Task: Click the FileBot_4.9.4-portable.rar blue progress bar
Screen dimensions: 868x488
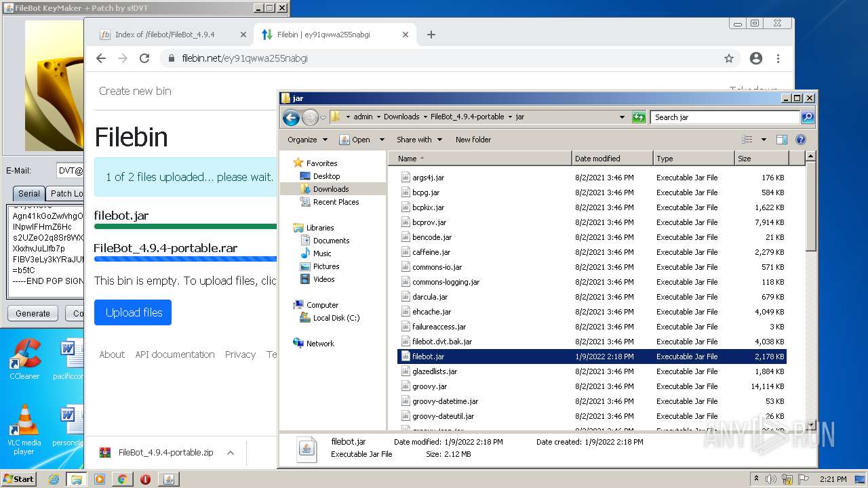Action: click(x=185, y=259)
